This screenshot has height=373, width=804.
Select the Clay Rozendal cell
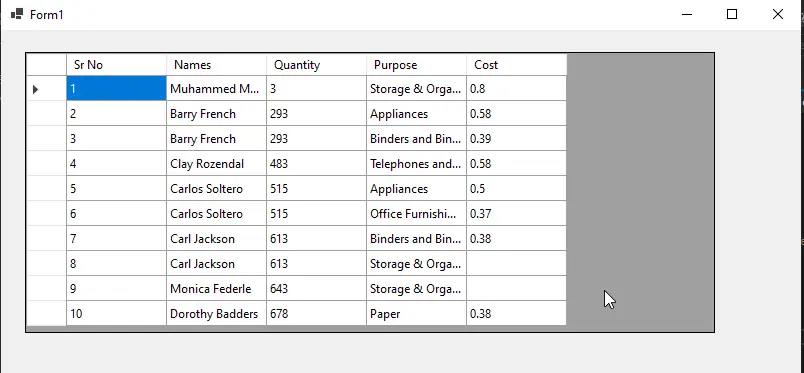coord(216,164)
